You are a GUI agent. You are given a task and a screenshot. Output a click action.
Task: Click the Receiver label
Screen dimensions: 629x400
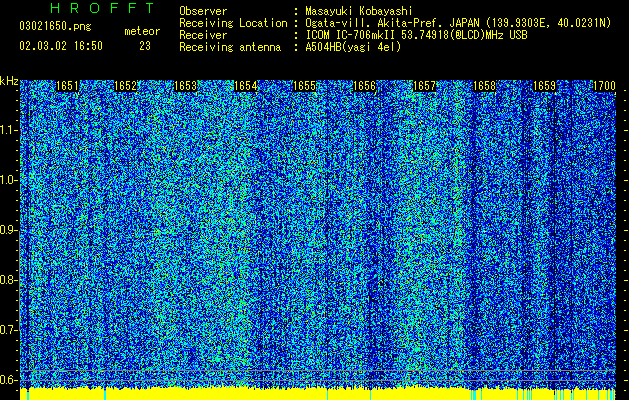coord(203,35)
